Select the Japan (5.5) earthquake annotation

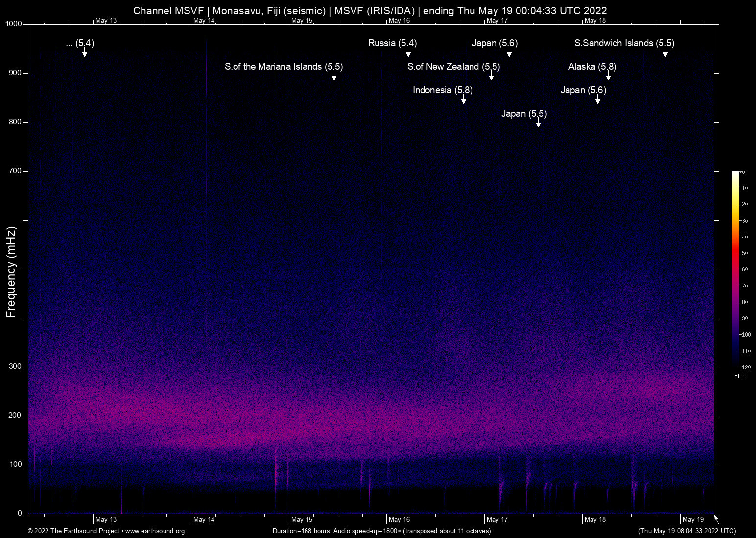[523, 114]
